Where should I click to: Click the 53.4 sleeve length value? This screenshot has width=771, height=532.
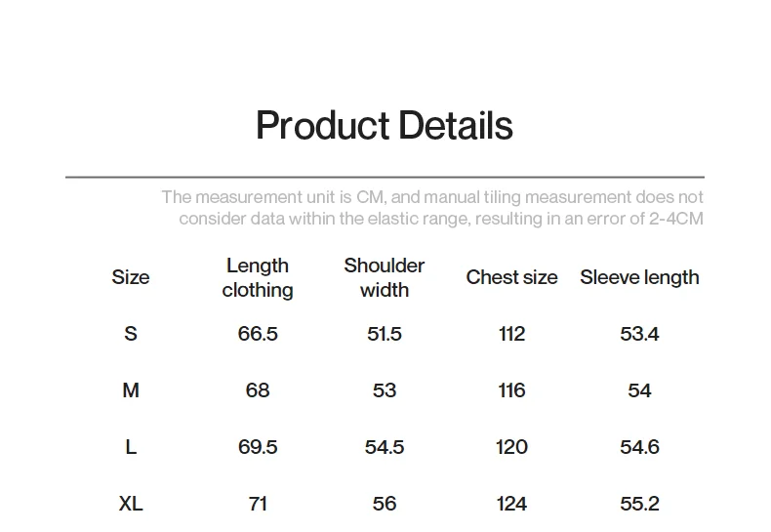(x=639, y=334)
